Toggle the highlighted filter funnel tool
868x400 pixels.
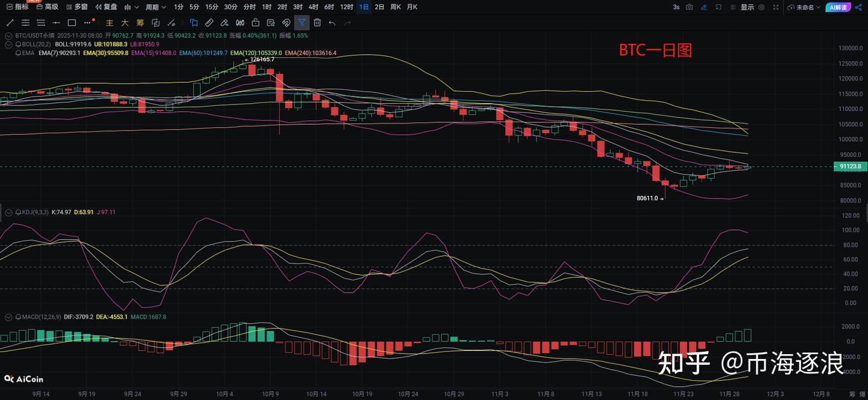[302, 22]
